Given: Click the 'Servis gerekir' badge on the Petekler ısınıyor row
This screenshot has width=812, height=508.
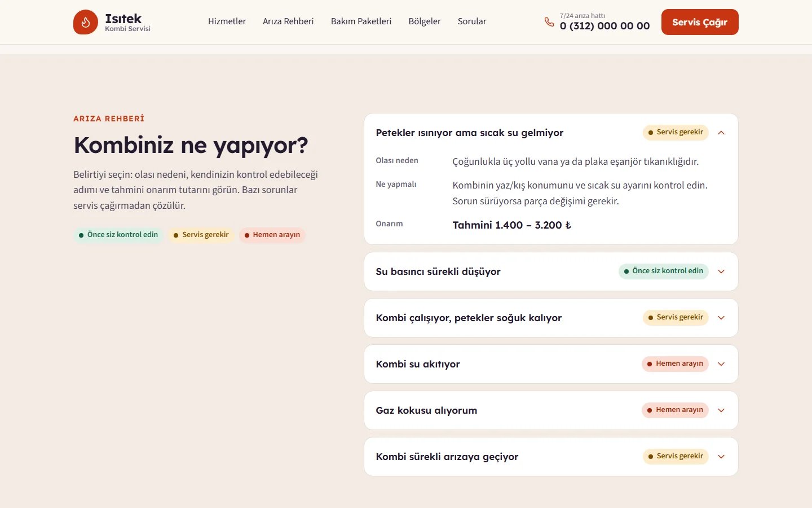Looking at the screenshot, I should 676,132.
